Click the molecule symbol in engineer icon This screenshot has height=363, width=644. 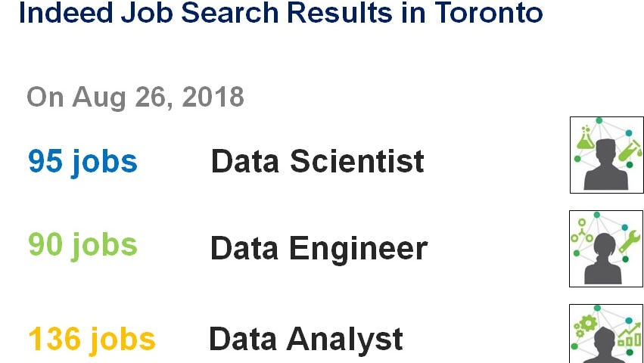(582, 231)
